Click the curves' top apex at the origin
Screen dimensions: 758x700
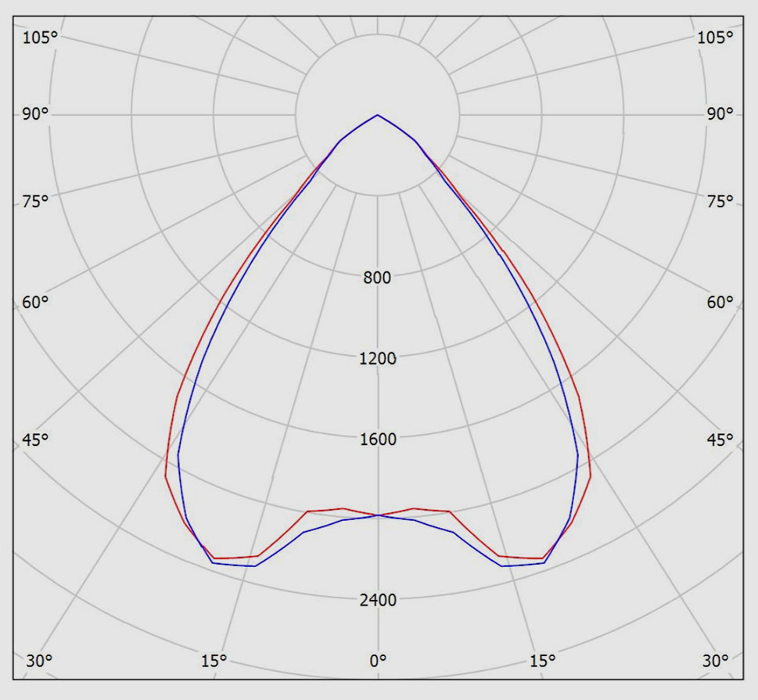(378, 115)
